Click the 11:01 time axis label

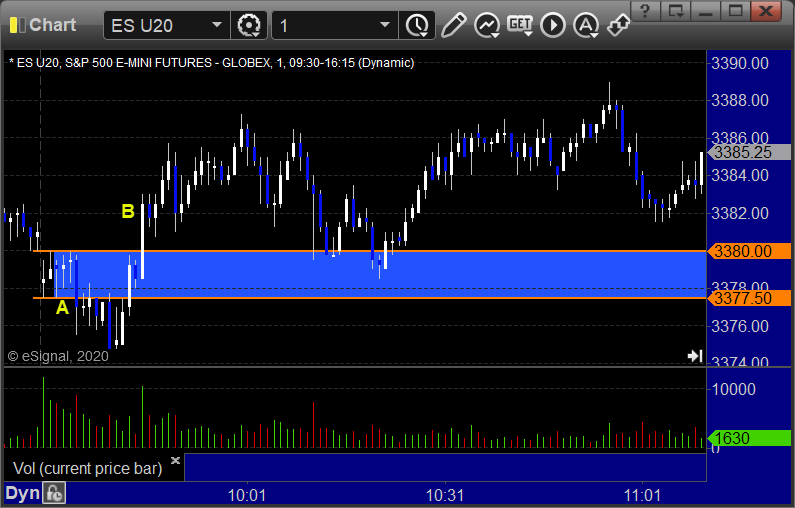(x=642, y=495)
